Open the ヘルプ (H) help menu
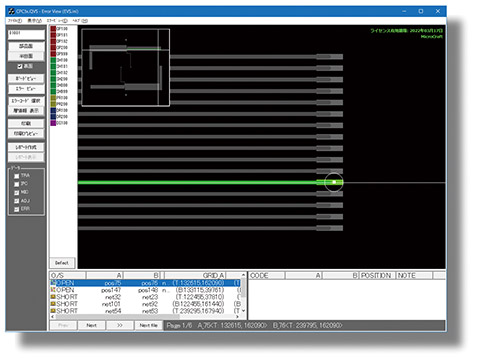This screenshot has width=480, height=362. coord(80,21)
